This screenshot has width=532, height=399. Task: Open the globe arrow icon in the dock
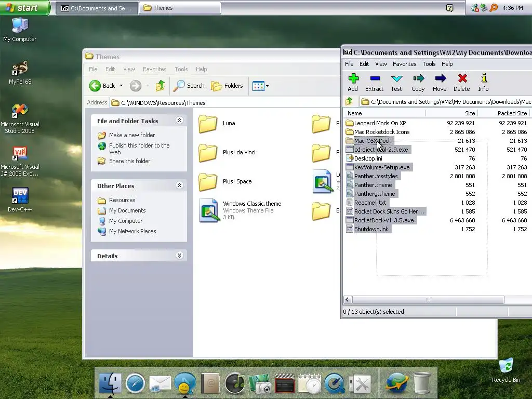396,383
